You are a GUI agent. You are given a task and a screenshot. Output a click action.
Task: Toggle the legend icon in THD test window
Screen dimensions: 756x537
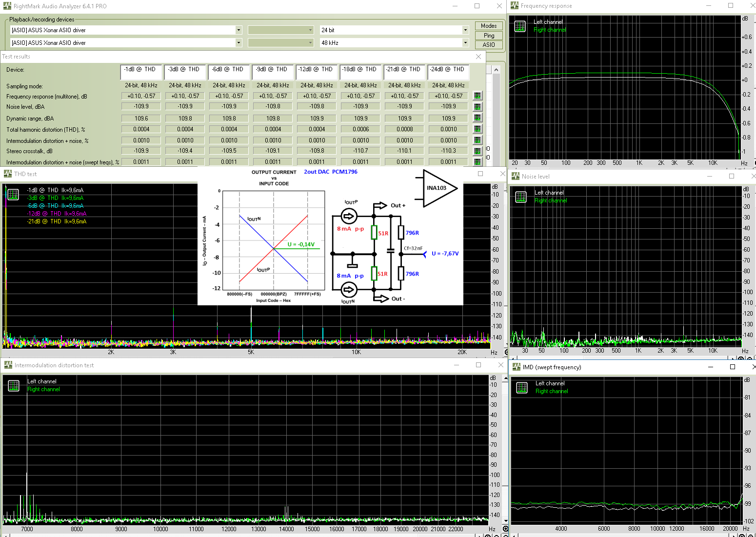coord(13,195)
